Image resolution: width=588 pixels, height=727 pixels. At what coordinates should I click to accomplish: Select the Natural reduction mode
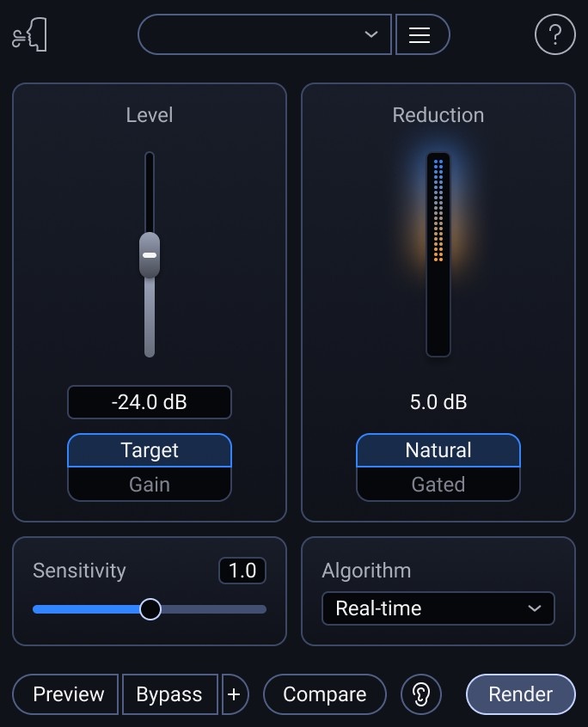[438, 449]
